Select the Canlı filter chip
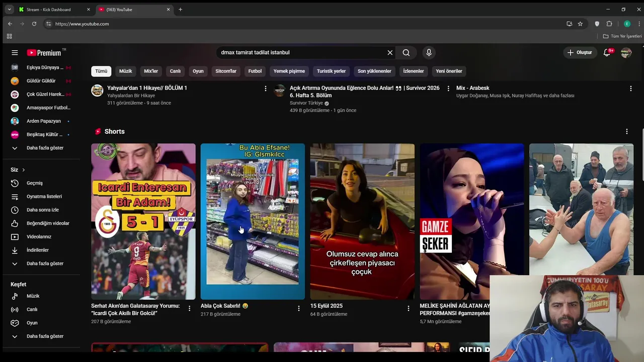 point(175,71)
